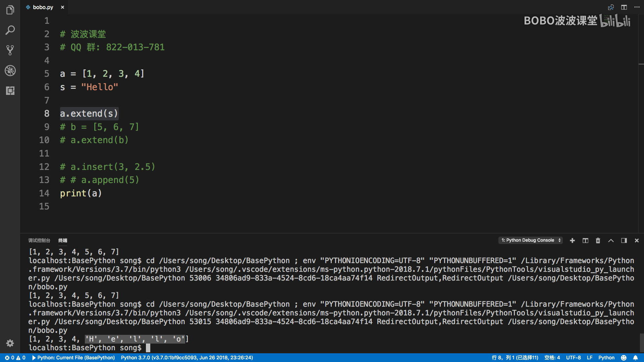The height and width of the screenshot is (362, 644).
Task: Split the editor to the right
Action: pyautogui.click(x=624, y=7)
